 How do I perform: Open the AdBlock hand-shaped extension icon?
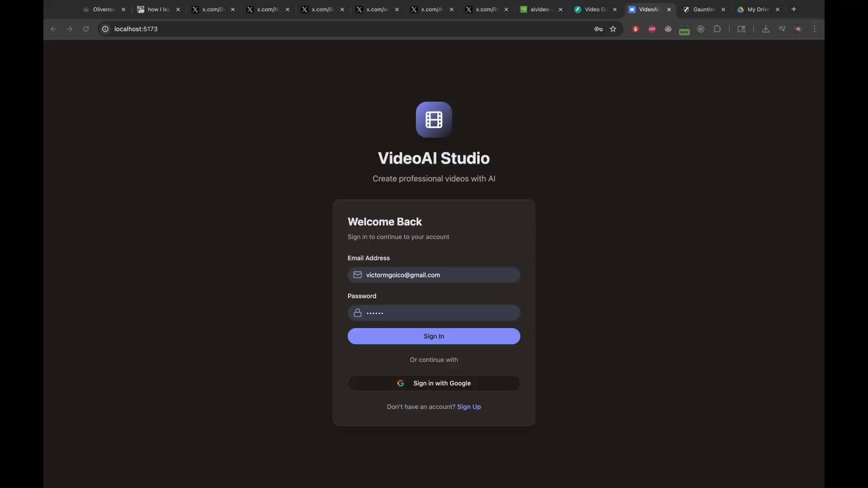(635, 28)
